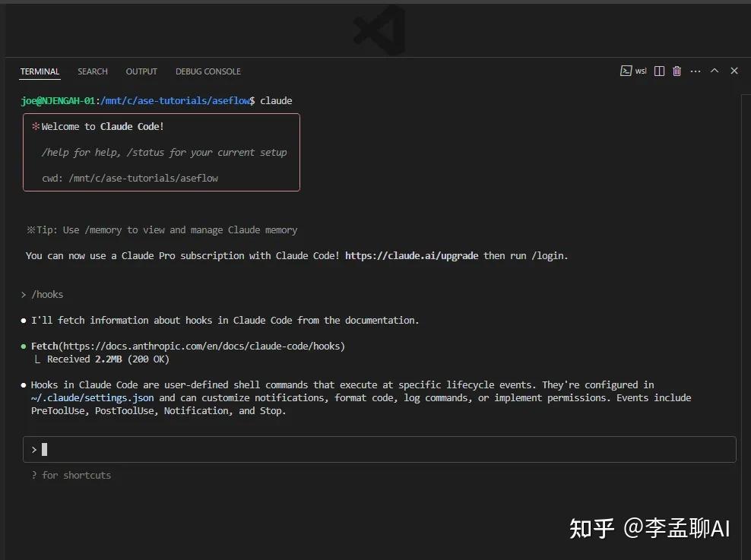Kill terminal with trash icon
Screen dimensions: 751x560
click(x=677, y=71)
